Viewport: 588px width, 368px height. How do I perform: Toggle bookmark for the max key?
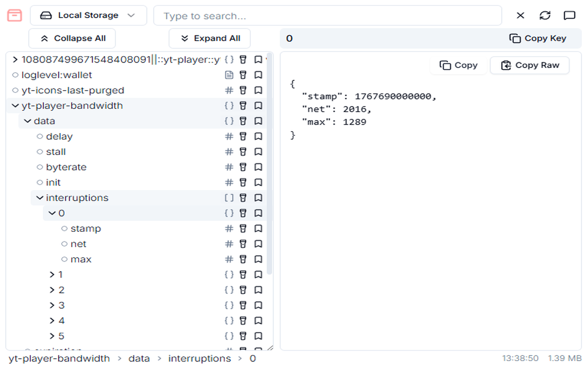pyautogui.click(x=258, y=259)
